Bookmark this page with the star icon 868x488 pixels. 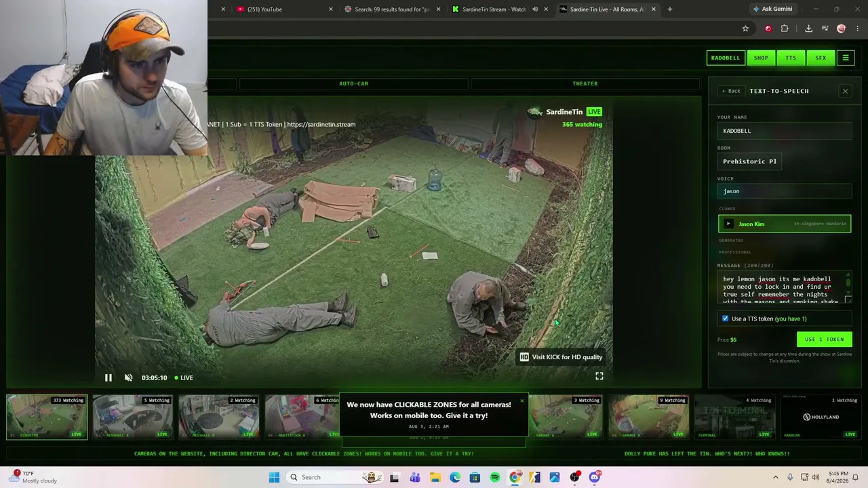coord(745,28)
